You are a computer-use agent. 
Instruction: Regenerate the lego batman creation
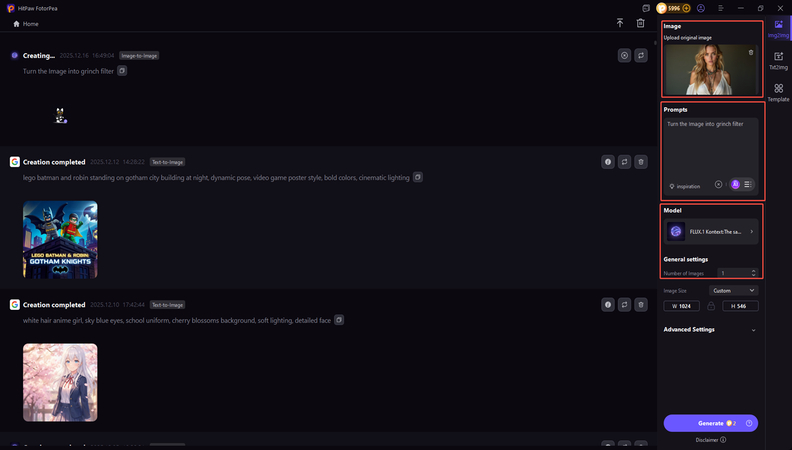(x=624, y=162)
